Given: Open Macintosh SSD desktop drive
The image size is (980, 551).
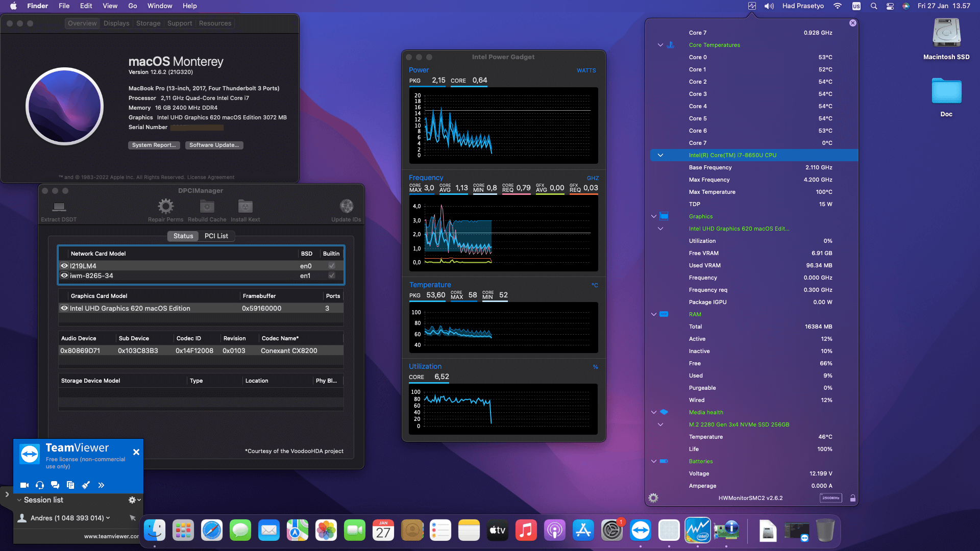Looking at the screenshot, I should click(946, 34).
